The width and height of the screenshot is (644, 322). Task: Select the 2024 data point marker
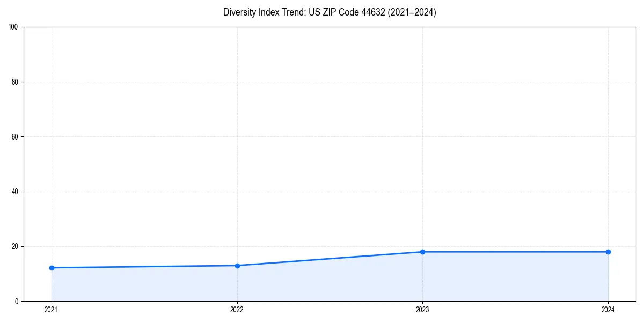[608, 251]
